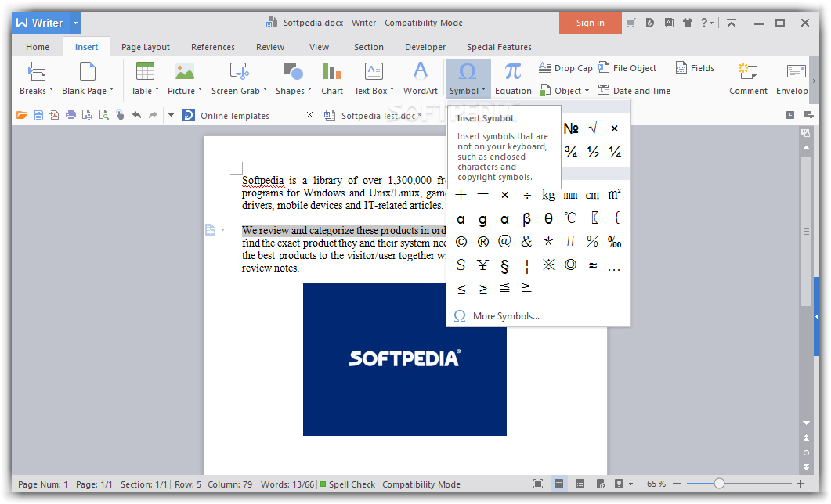The height and width of the screenshot is (504, 831).
Task: Click the Drop Cap button
Action: tap(565, 68)
